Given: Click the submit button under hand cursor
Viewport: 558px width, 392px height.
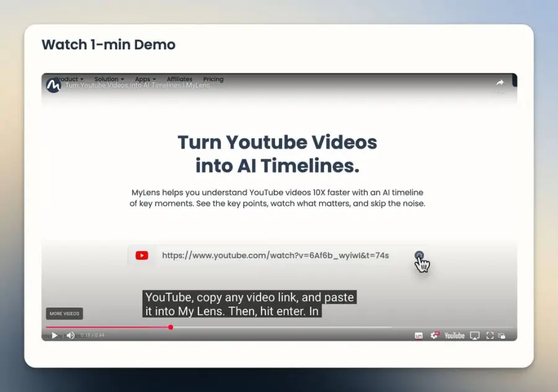Looking at the screenshot, I should 419,256.
